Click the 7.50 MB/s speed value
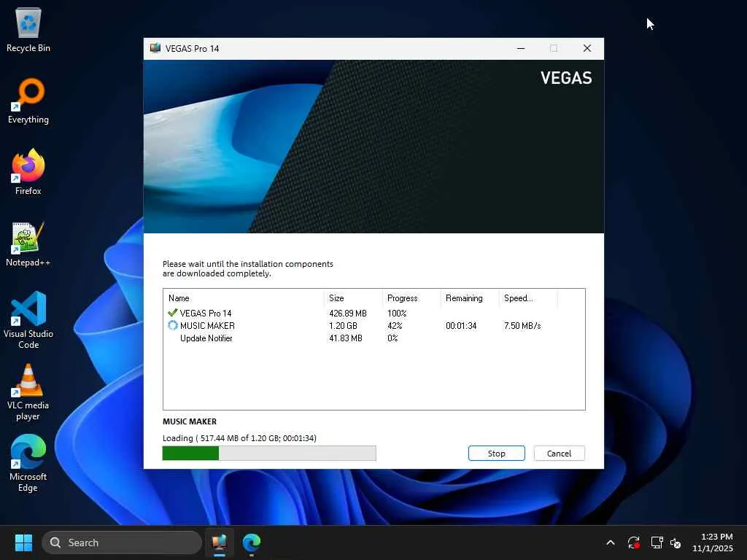 [522, 326]
